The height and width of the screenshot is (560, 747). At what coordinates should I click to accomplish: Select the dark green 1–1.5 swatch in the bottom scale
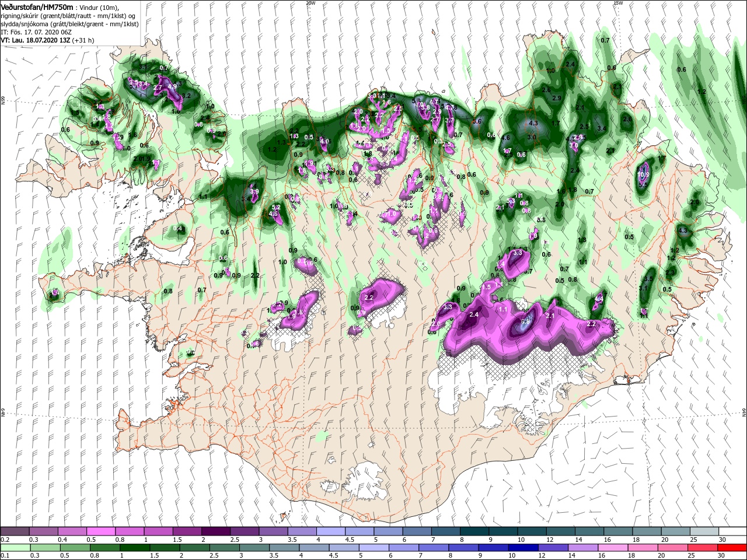(x=134, y=548)
